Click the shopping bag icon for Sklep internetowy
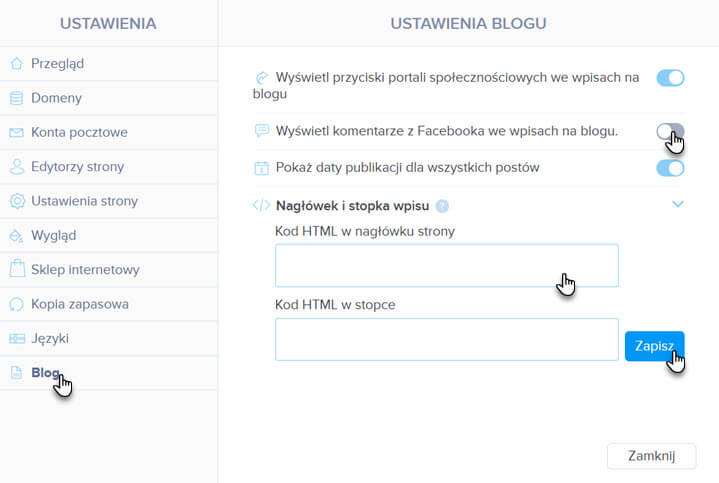 click(17, 268)
